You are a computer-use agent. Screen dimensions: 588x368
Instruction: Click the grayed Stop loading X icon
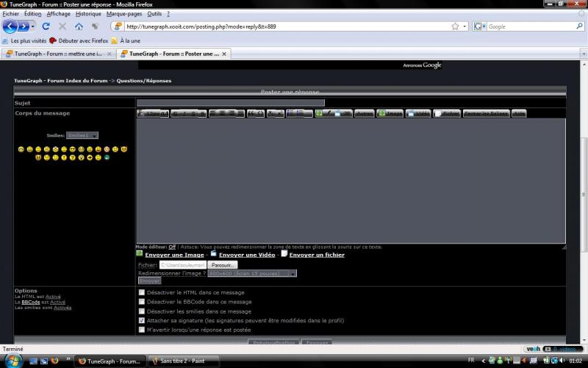62,26
